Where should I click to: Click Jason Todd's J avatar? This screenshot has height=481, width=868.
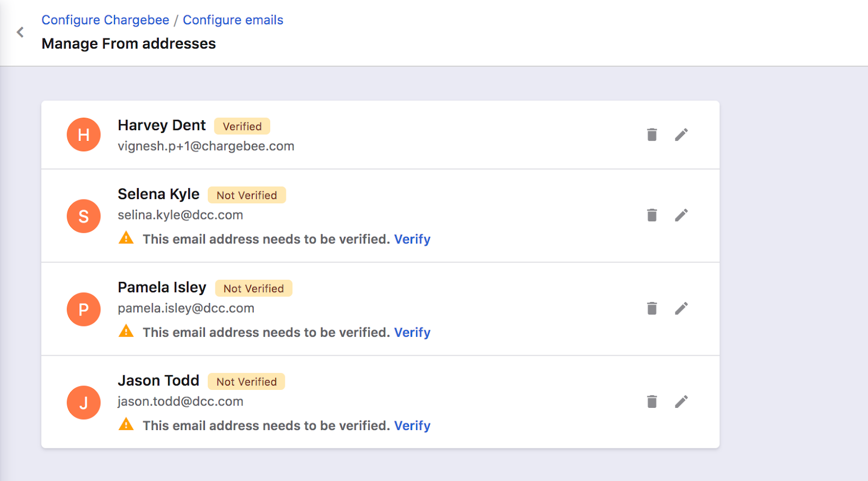[84, 402]
